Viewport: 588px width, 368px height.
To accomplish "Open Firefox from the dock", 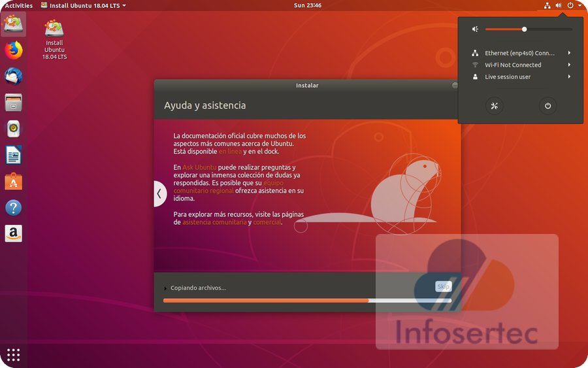I will [13, 50].
